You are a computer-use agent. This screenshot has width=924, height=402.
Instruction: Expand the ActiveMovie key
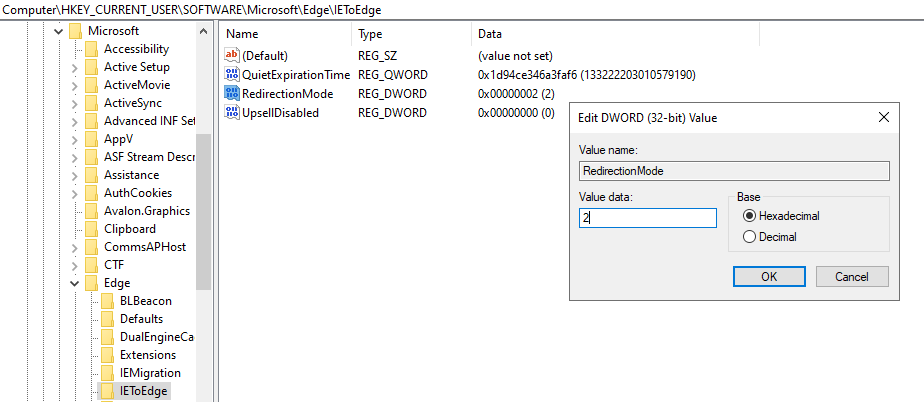click(74, 86)
